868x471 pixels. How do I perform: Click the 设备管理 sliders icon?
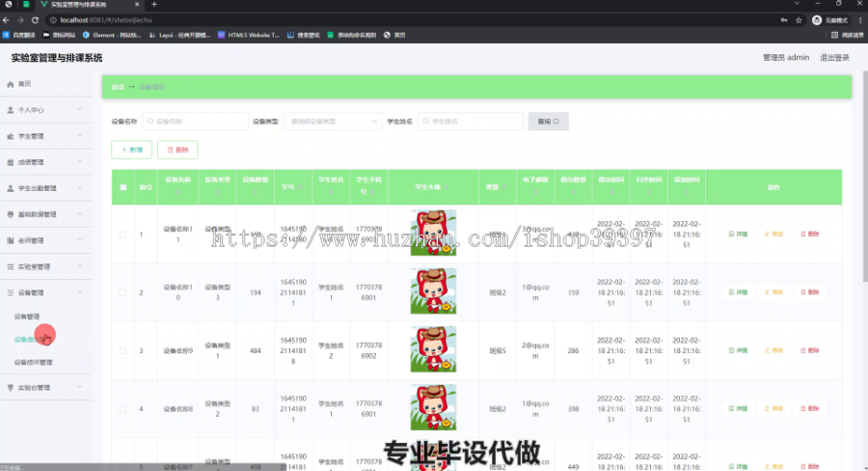tap(10, 292)
